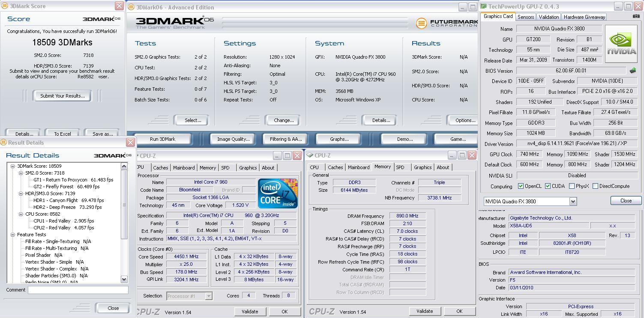The height and width of the screenshot is (318, 644).
Task: Click the save BIOS chip icon in GPU-Z
Action: tap(633, 71)
